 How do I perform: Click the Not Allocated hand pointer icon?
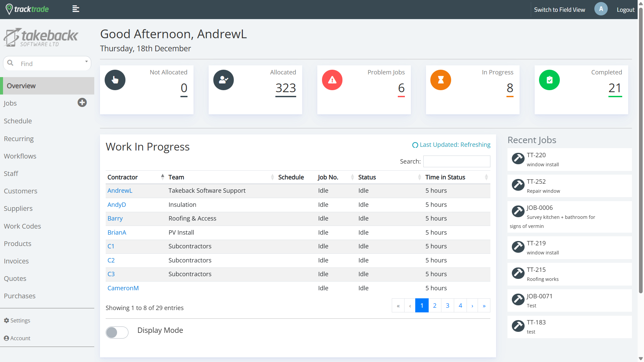pyautogui.click(x=115, y=80)
